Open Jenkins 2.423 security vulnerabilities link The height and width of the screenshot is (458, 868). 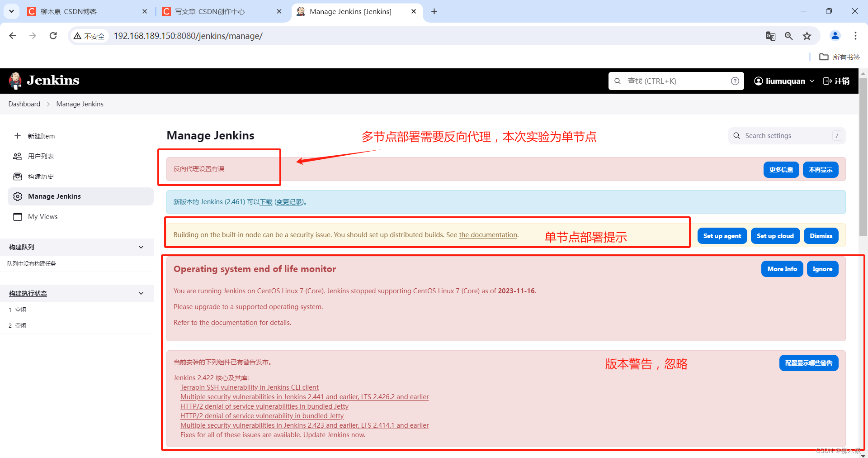pos(305,425)
